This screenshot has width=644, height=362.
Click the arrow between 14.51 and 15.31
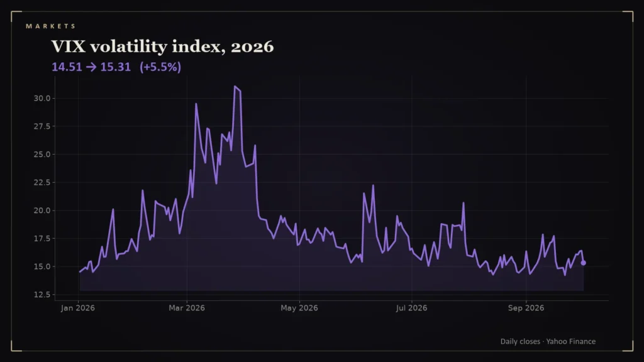point(91,67)
